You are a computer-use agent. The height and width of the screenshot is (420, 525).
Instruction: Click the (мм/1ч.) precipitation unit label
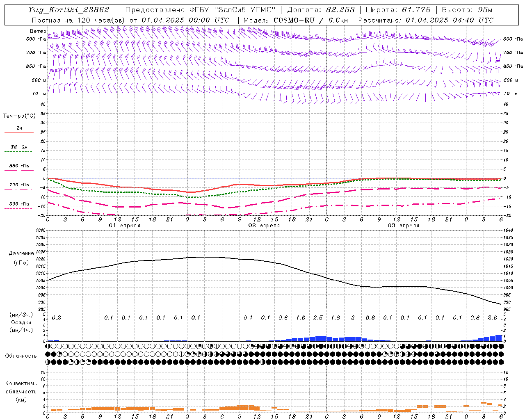21,330
